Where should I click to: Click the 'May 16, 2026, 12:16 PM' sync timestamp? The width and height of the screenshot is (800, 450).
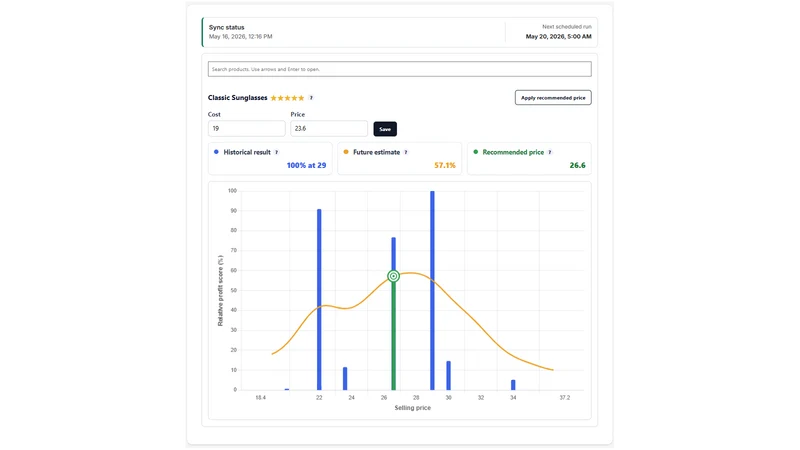pyautogui.click(x=240, y=37)
